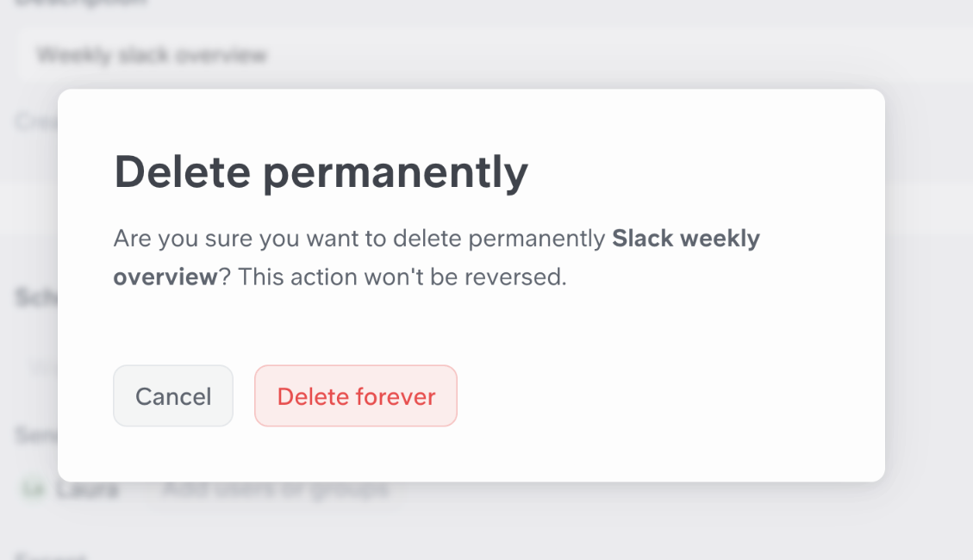Click the bold "Slack weekly overview" name
Screen dimensions: 973x560
tap(685, 239)
